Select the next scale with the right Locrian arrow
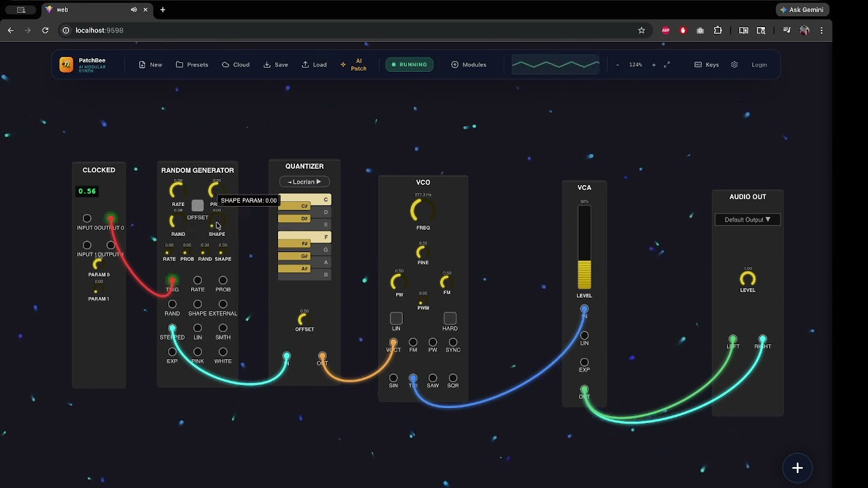This screenshot has height=488, width=868. tap(319, 182)
